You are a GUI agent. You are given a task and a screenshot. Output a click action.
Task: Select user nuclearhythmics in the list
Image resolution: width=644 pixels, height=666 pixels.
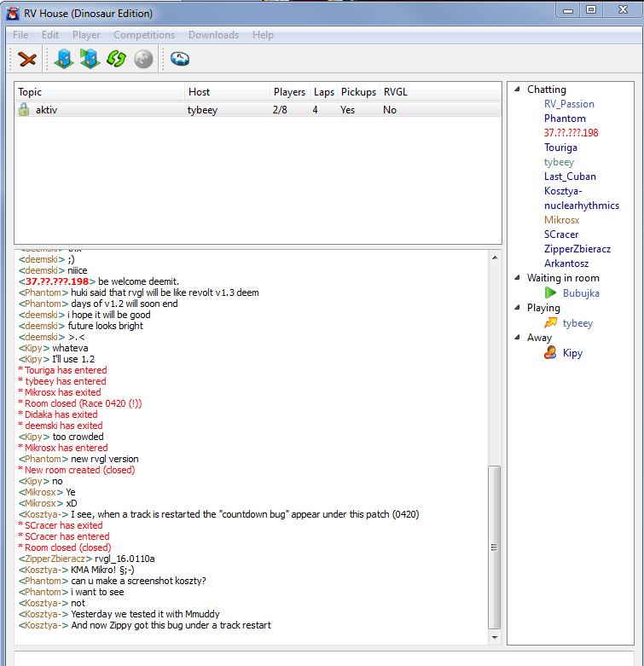click(582, 206)
